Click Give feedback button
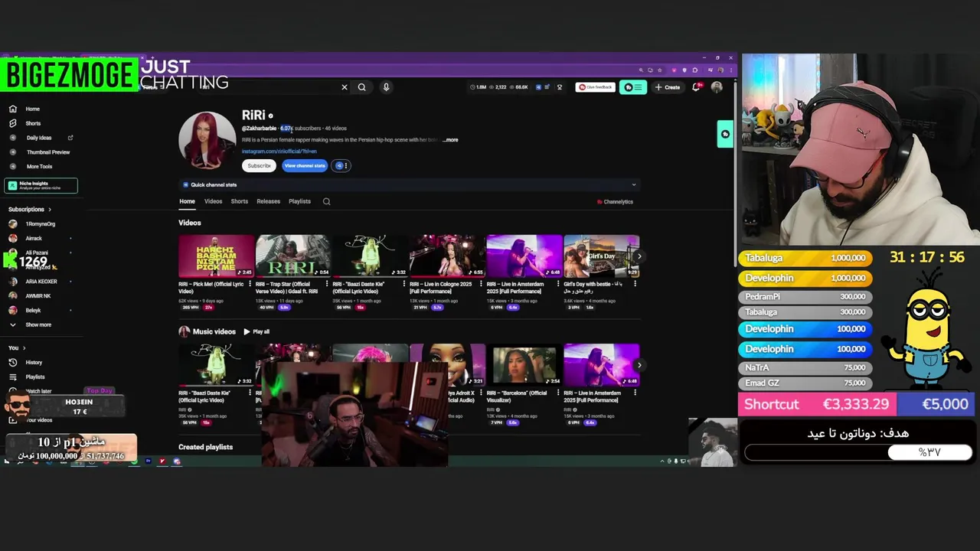980x551 pixels. (595, 87)
